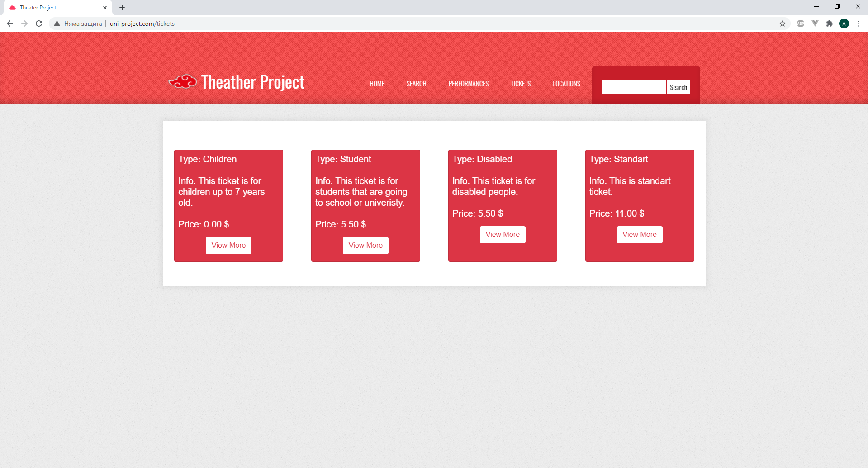Click the not-secure warning triangle icon
Image resolution: width=868 pixels, height=468 pixels.
click(57, 24)
